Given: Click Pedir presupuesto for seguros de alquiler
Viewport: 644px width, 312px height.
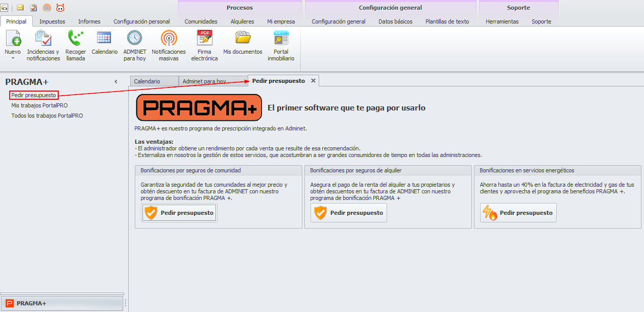Looking at the screenshot, I should point(348,213).
